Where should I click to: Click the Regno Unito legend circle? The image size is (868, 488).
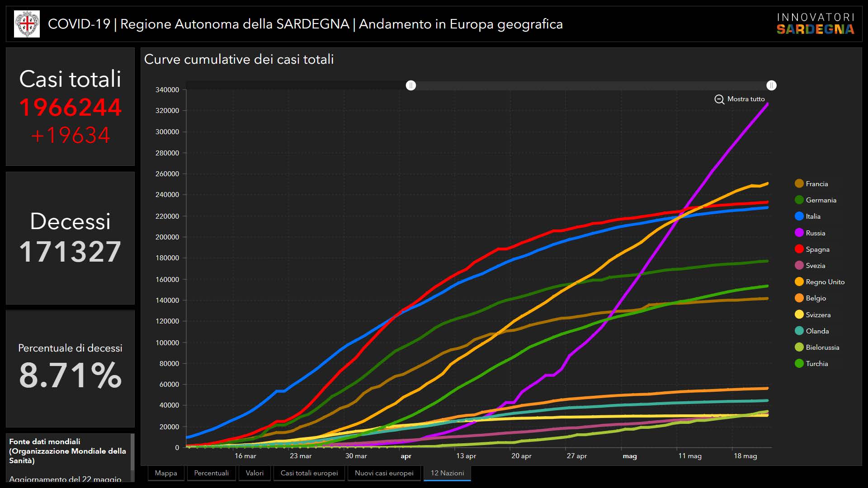pos(799,282)
